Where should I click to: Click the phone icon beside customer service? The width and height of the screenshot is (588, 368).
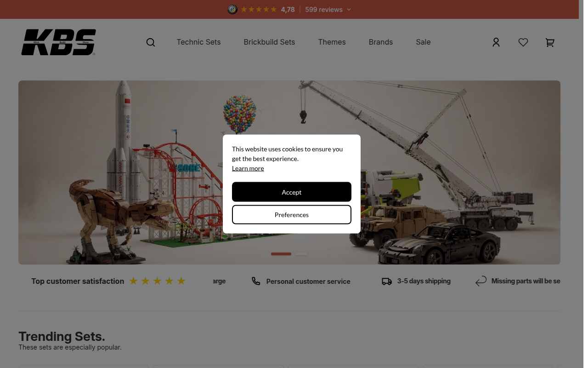[x=256, y=281]
